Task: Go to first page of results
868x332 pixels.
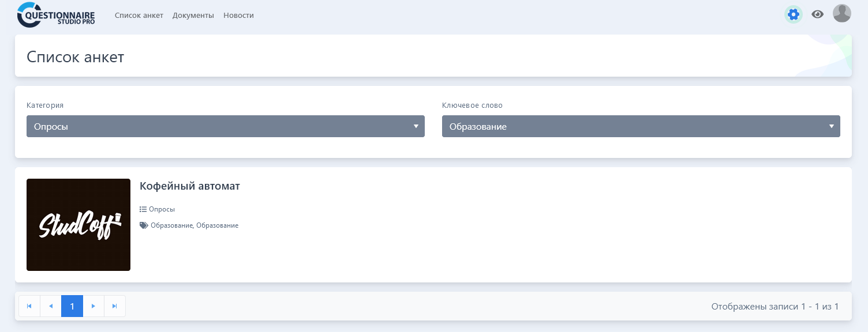Action: coord(29,306)
